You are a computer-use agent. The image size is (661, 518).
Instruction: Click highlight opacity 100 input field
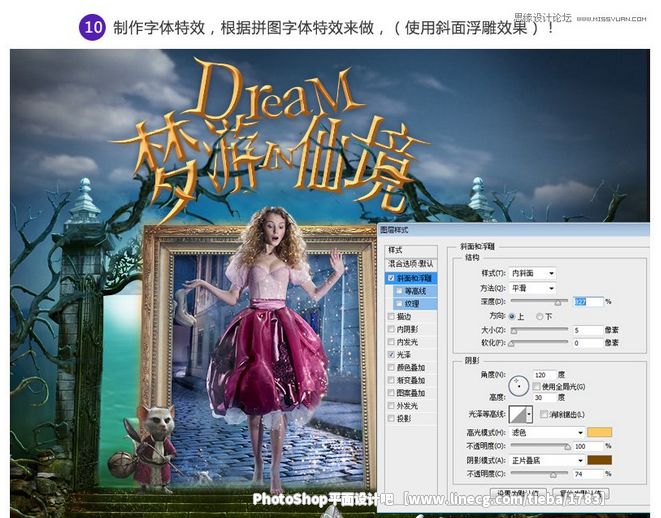[x=588, y=446]
